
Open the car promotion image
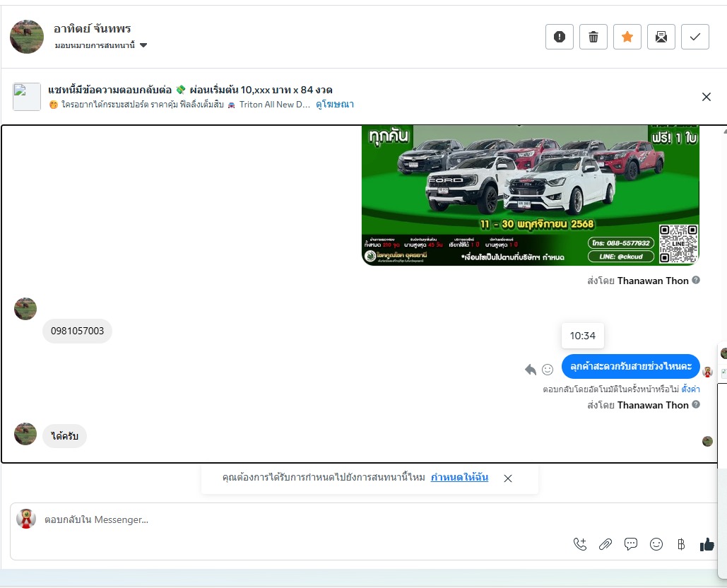click(x=531, y=195)
